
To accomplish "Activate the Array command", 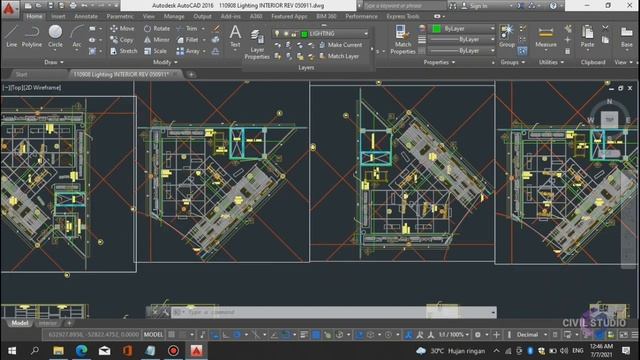I will pos(188,51).
